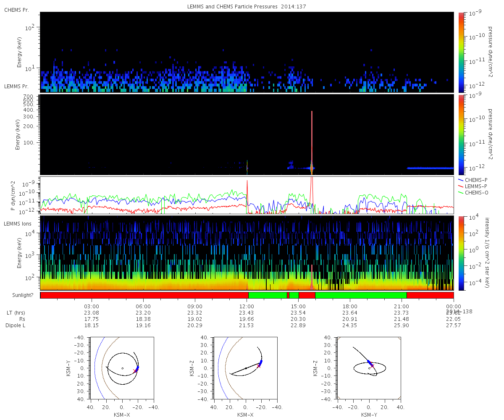The width and height of the screenshot is (504, 420).
Task: Click the 18:00 time axis label
Action: point(350,306)
